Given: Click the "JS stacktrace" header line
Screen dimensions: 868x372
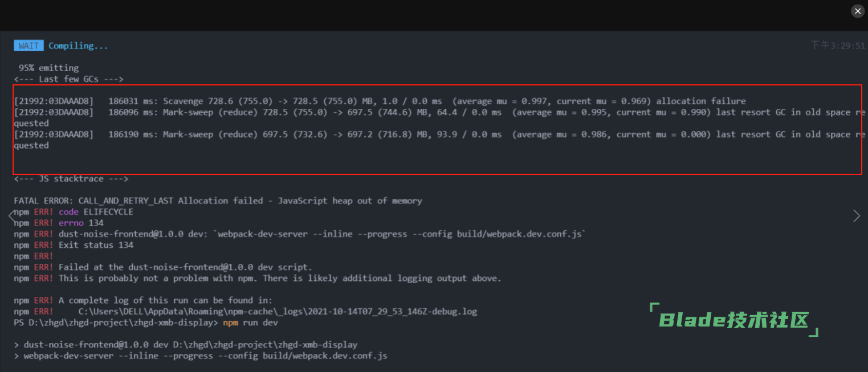Looking at the screenshot, I should coord(71,179).
